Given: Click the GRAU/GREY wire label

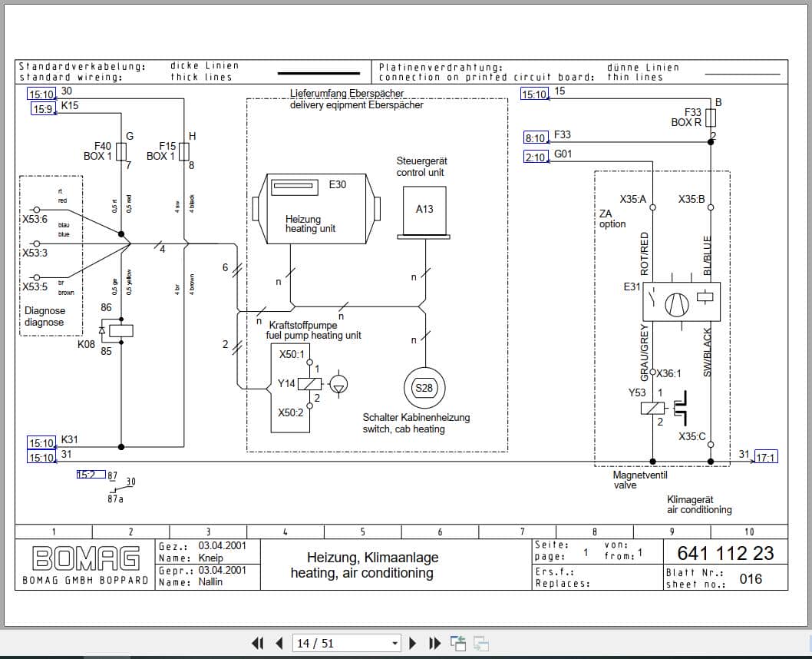Looking at the screenshot, I should coord(645,352).
